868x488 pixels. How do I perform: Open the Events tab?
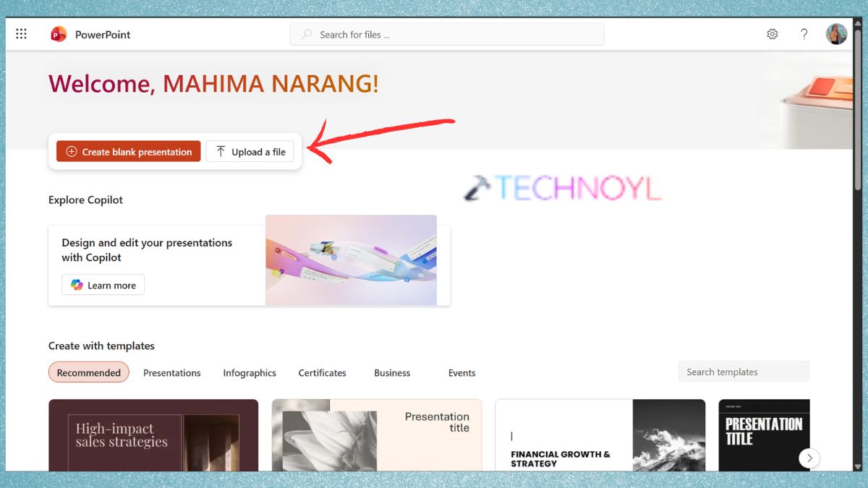click(461, 373)
